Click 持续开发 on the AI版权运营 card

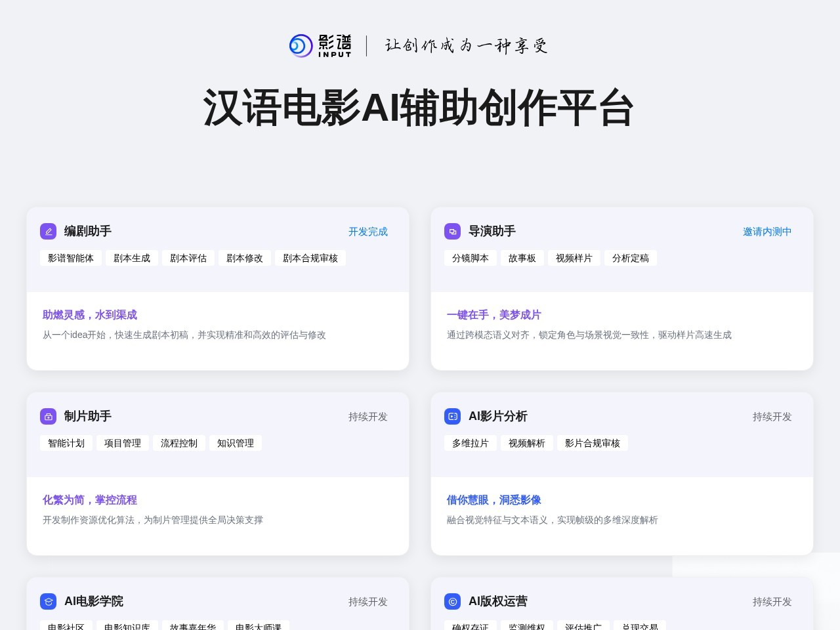(772, 602)
